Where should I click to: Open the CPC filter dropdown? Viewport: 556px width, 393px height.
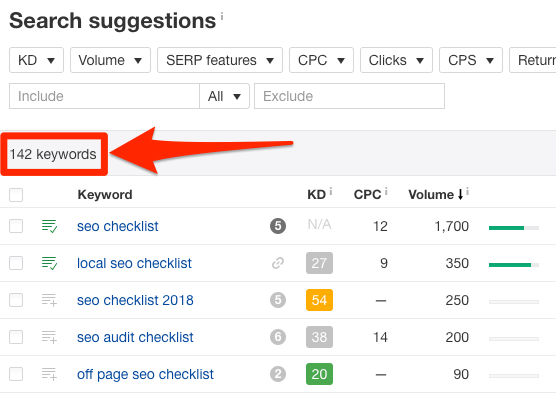[321, 60]
